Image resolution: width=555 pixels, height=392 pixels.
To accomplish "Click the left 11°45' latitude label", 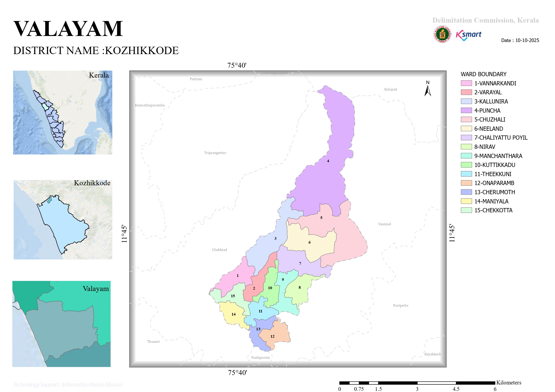I will pyautogui.click(x=124, y=234).
